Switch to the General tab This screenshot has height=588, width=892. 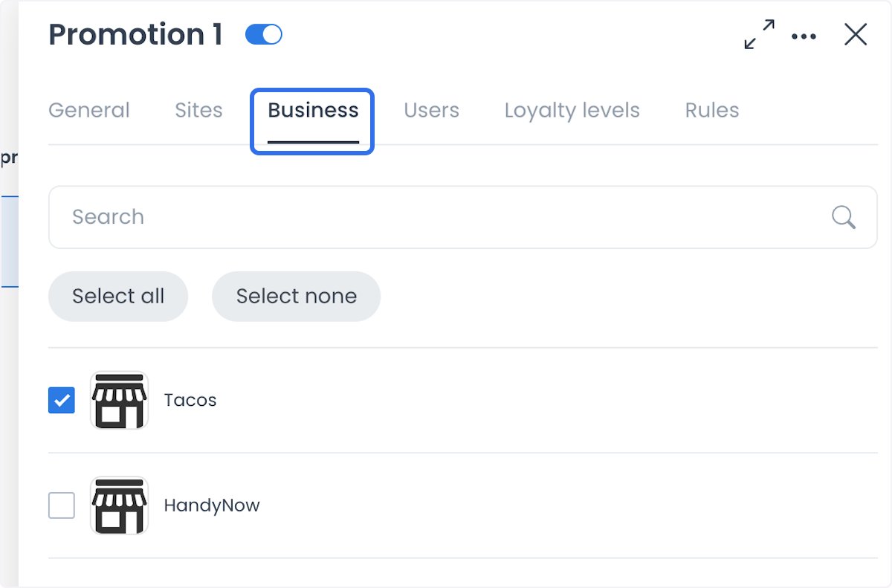tap(89, 110)
